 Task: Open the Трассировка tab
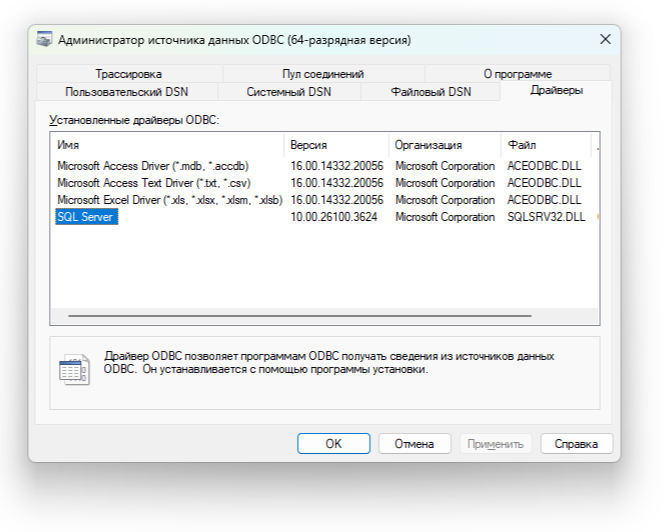coord(128,74)
